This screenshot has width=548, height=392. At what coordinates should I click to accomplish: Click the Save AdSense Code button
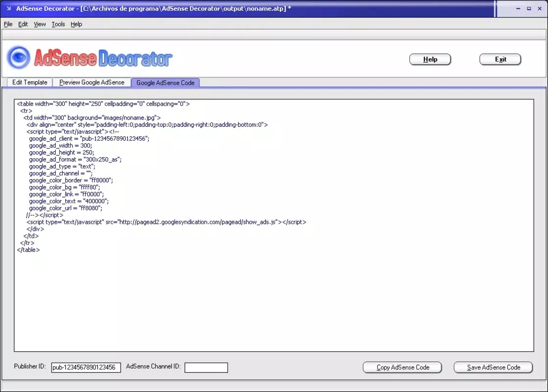pyautogui.click(x=493, y=367)
